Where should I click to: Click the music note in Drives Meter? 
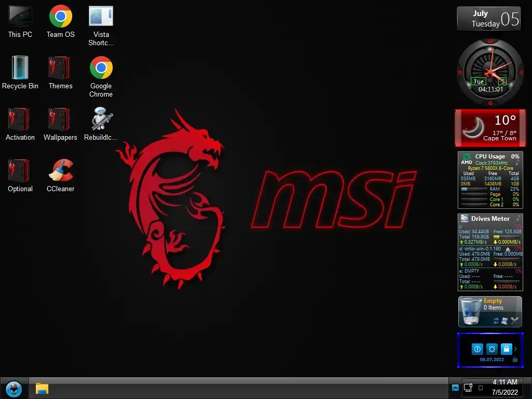point(518,218)
